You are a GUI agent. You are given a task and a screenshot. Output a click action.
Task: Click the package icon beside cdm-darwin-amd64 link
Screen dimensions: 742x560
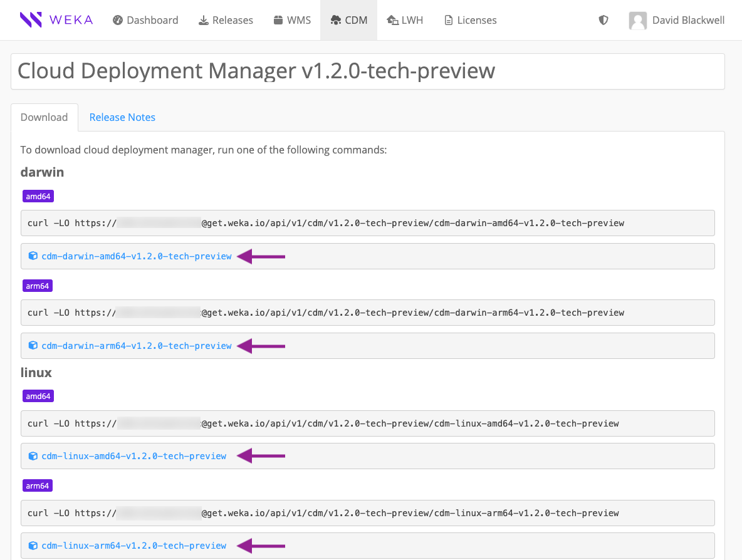[x=33, y=256]
